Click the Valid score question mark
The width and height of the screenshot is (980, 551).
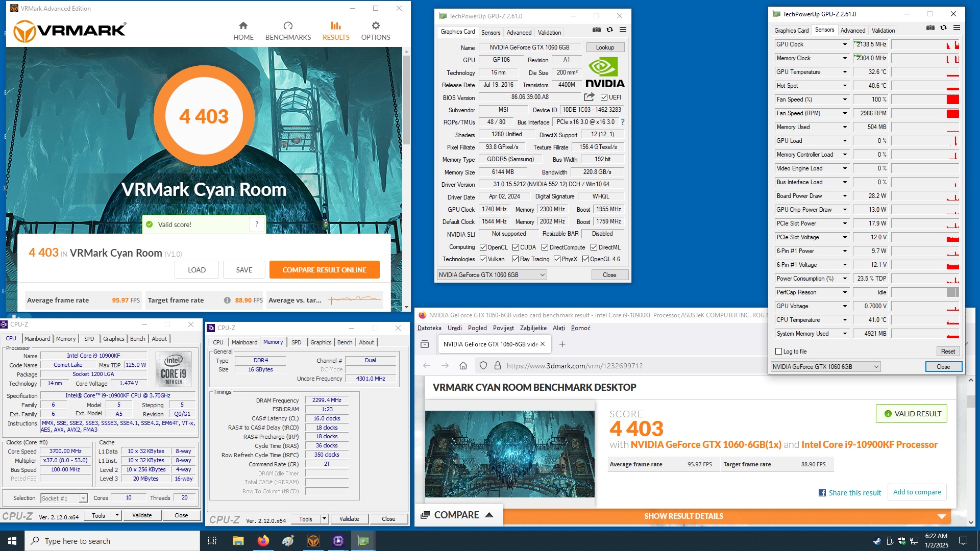pyautogui.click(x=257, y=224)
